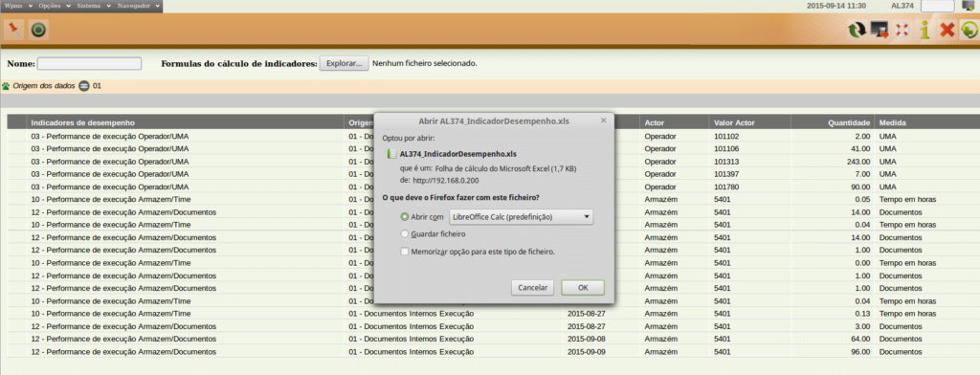This screenshot has width=980, height=375.
Task: Click the date cell 2015-09-08
Action: coord(587,339)
